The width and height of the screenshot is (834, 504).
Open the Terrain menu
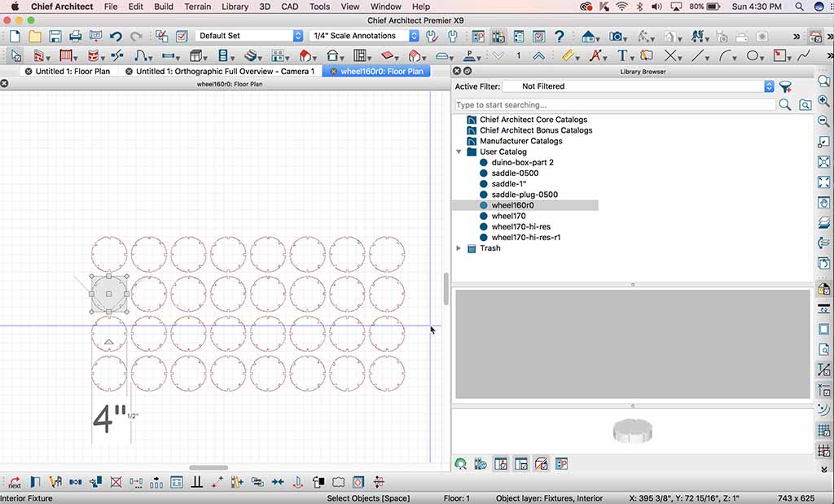tap(197, 7)
